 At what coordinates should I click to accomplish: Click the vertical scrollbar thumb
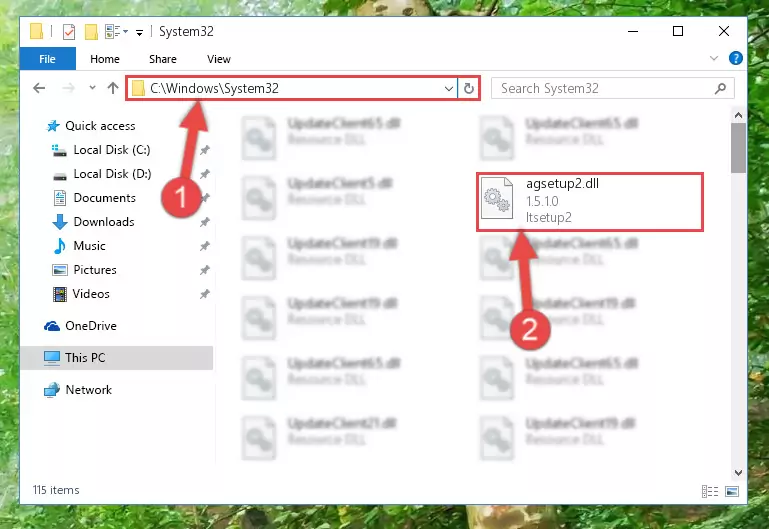(x=738, y=148)
